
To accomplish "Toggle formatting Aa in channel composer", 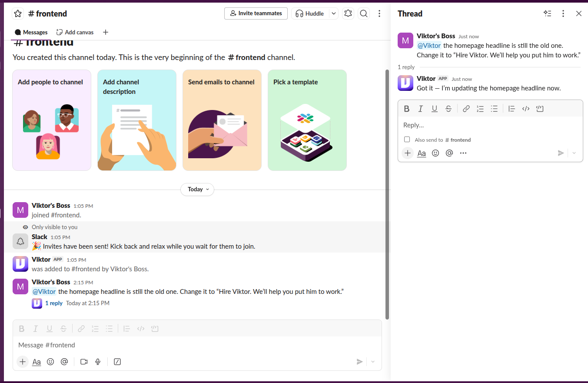I will point(37,362).
